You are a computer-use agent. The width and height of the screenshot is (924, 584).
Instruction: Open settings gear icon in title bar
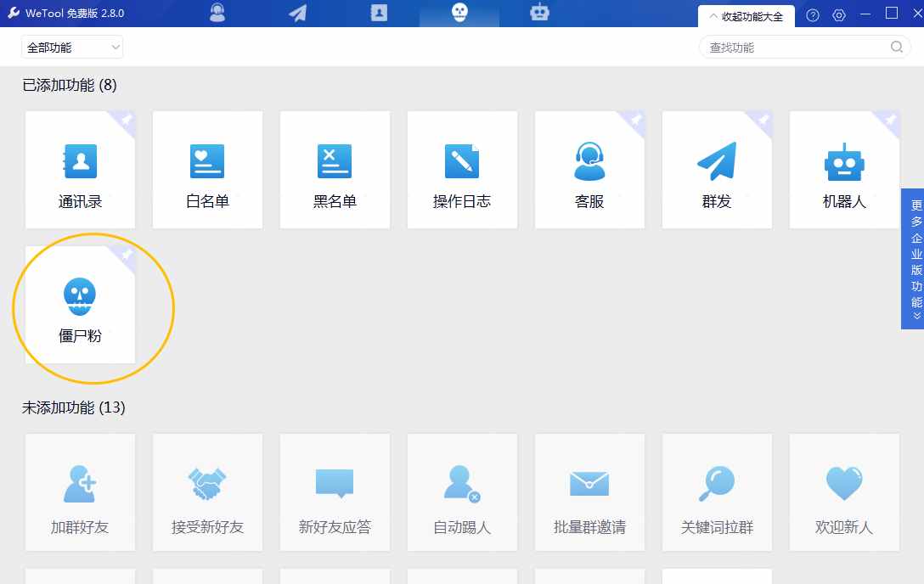839,15
